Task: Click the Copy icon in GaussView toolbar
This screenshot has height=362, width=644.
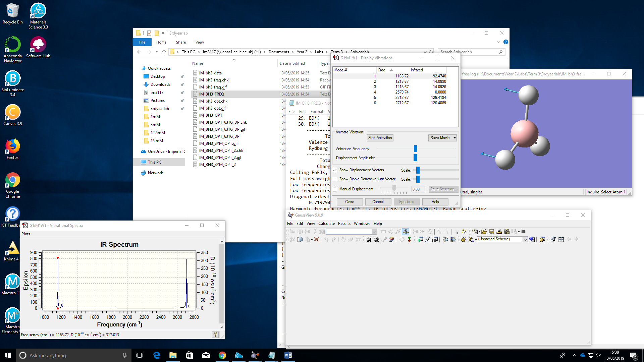Action: [300, 239]
